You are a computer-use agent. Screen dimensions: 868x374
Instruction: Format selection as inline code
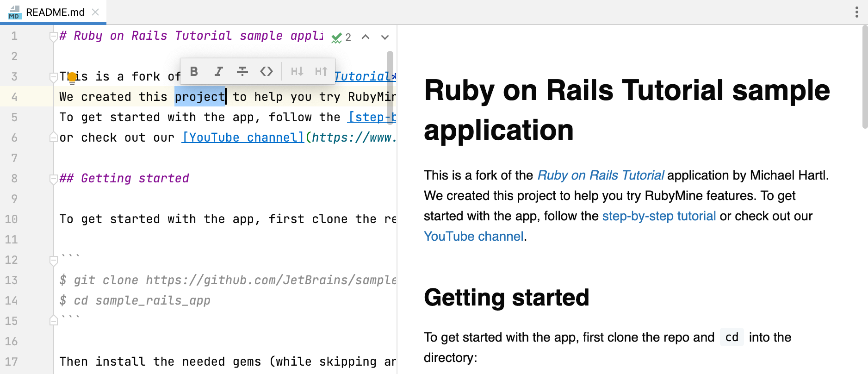(267, 71)
